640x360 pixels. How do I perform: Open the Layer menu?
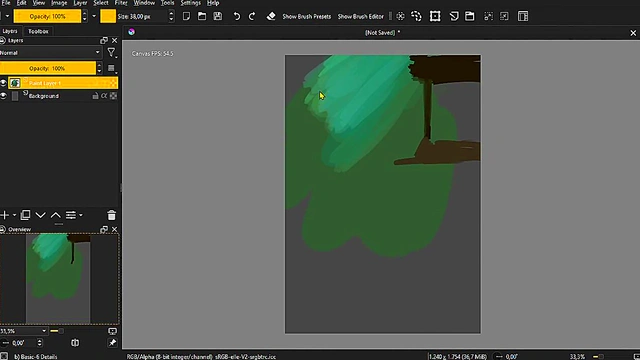pos(80,3)
